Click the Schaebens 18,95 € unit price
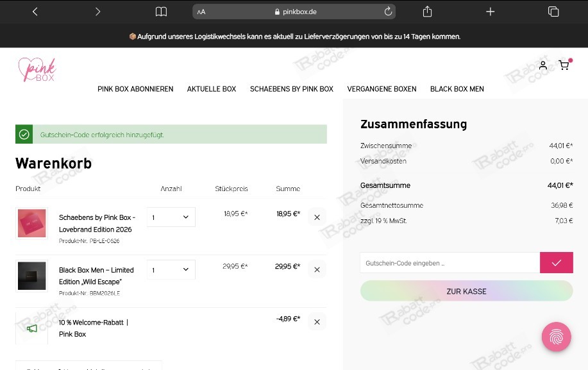This screenshot has height=370, width=588. 236,214
